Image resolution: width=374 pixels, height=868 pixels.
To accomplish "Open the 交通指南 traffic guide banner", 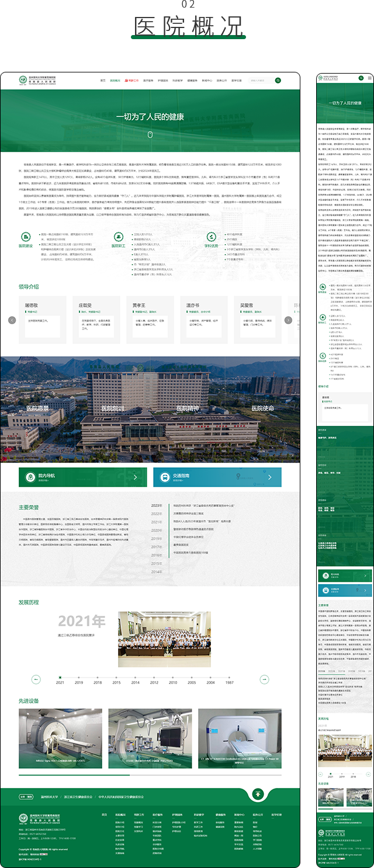I will (x=217, y=477).
